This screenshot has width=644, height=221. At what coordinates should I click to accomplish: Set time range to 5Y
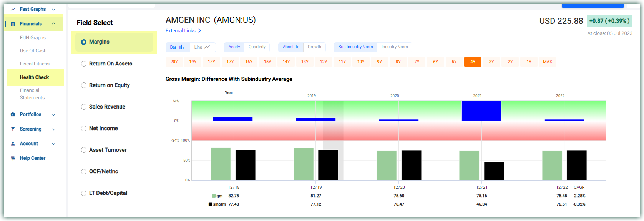click(454, 62)
